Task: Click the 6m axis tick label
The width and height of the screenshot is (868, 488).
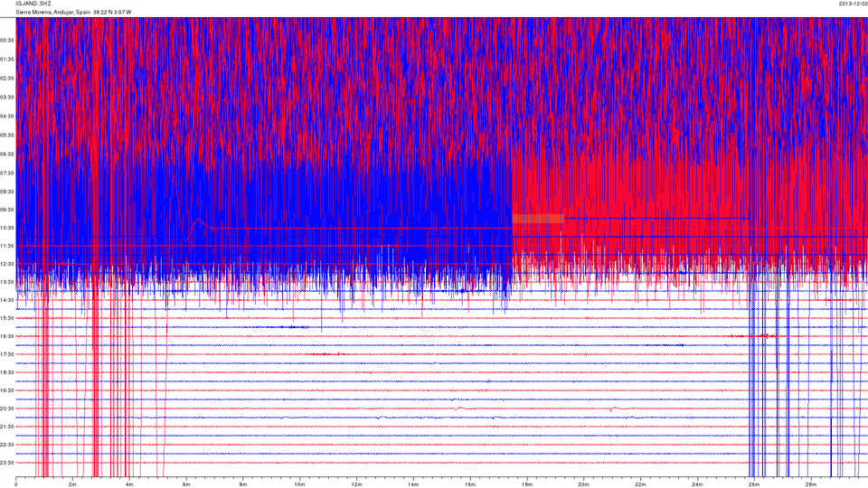Action: click(x=186, y=484)
